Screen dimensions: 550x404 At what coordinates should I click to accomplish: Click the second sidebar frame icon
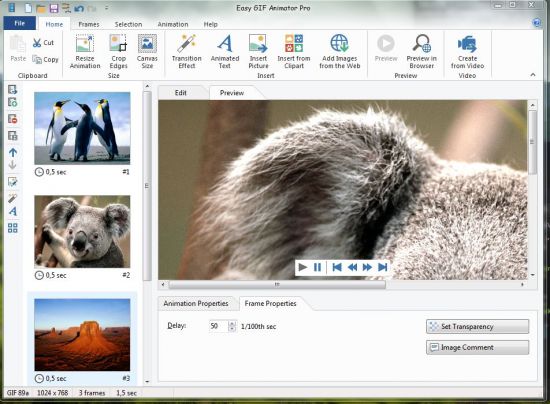coord(13,102)
